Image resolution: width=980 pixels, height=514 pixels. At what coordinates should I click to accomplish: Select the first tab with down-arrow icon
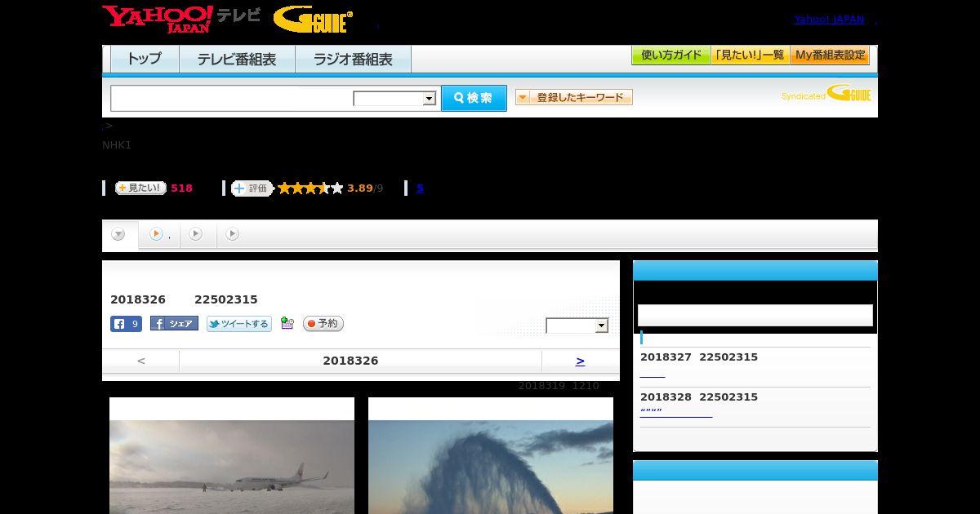click(119, 234)
